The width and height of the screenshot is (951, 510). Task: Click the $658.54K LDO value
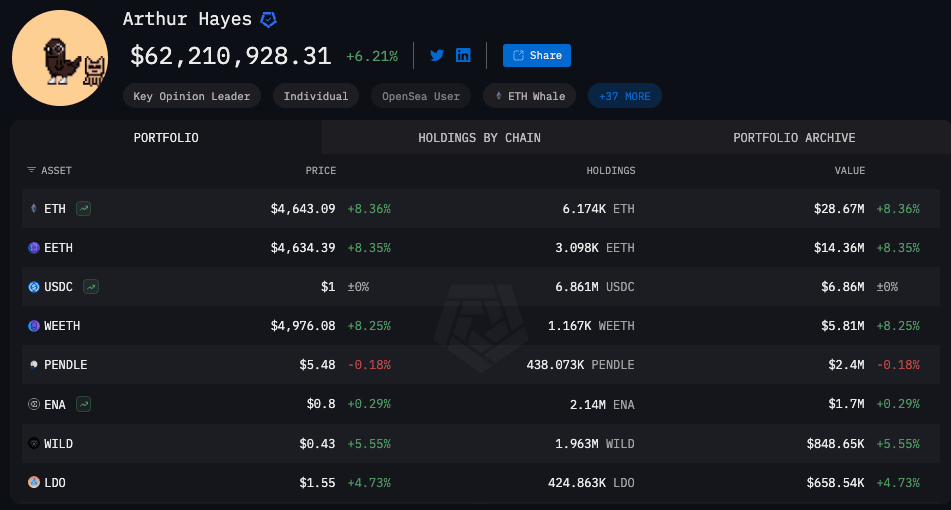(x=835, y=483)
